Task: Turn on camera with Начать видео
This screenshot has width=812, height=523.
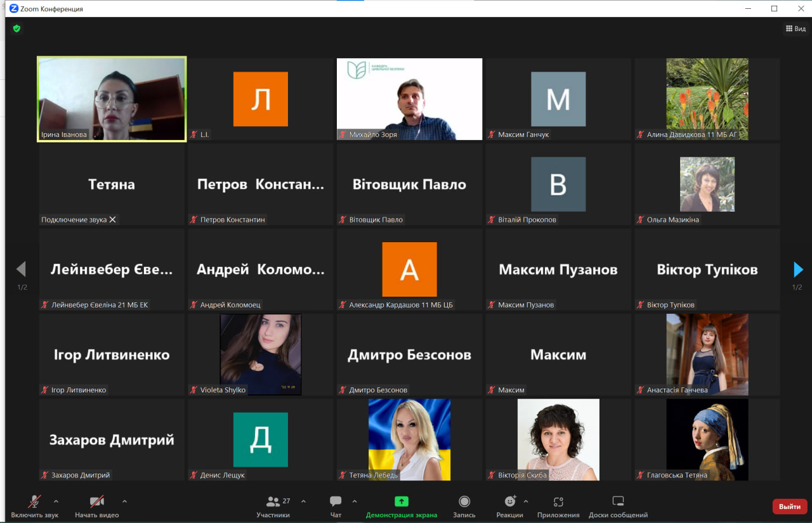Action: [96, 506]
